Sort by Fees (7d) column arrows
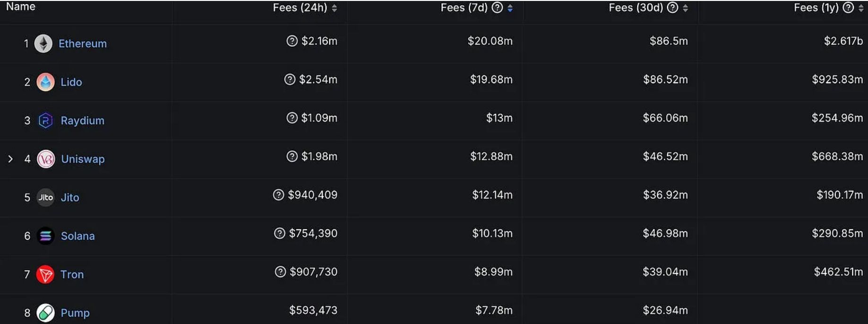 (x=510, y=8)
